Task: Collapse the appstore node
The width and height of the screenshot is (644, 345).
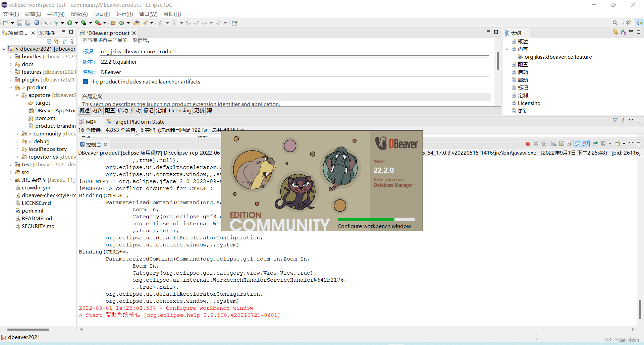Action: pos(17,95)
